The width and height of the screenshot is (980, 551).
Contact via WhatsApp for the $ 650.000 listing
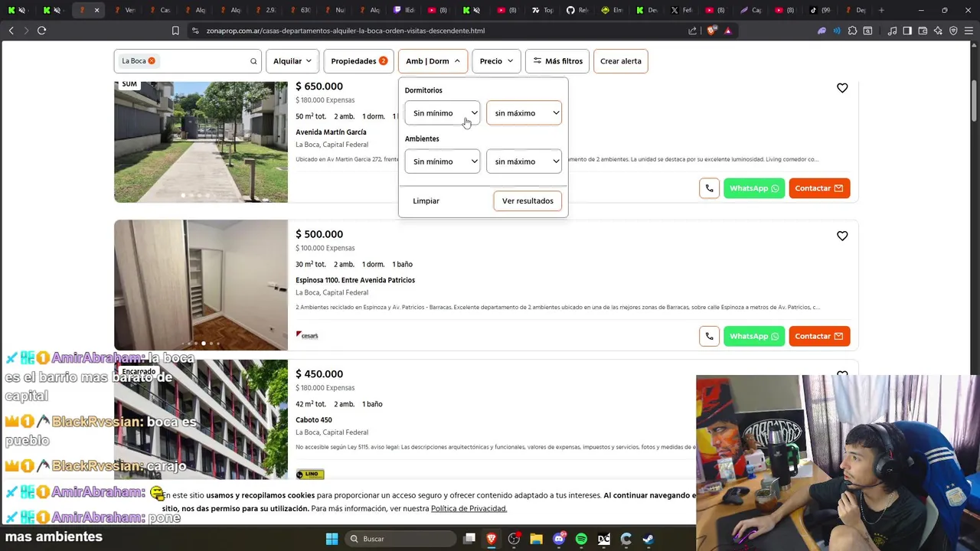754,188
